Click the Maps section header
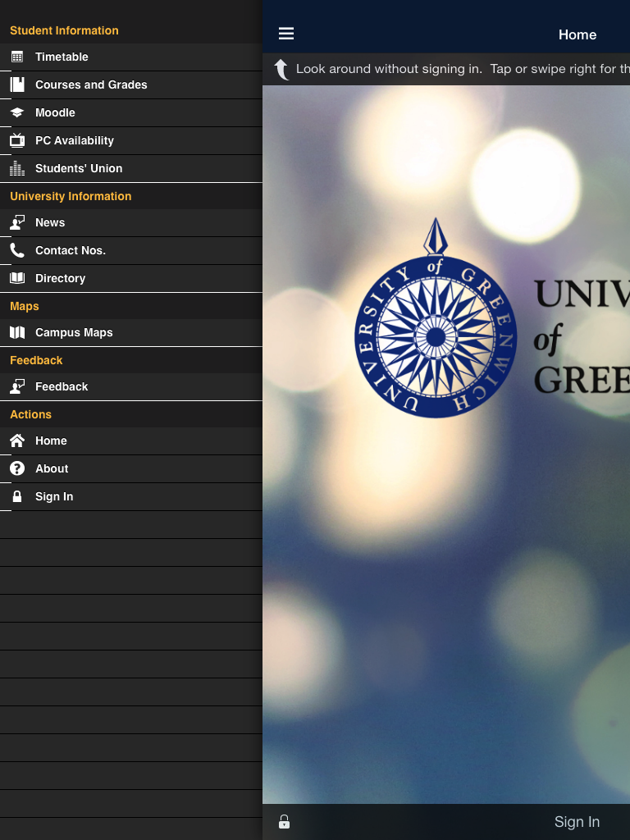 coord(25,306)
